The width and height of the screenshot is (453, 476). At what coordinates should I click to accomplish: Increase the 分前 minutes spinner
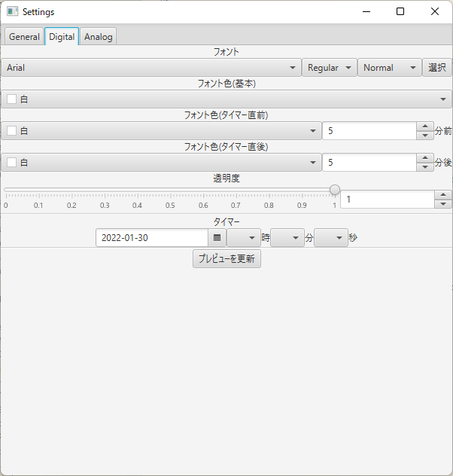tap(425, 127)
